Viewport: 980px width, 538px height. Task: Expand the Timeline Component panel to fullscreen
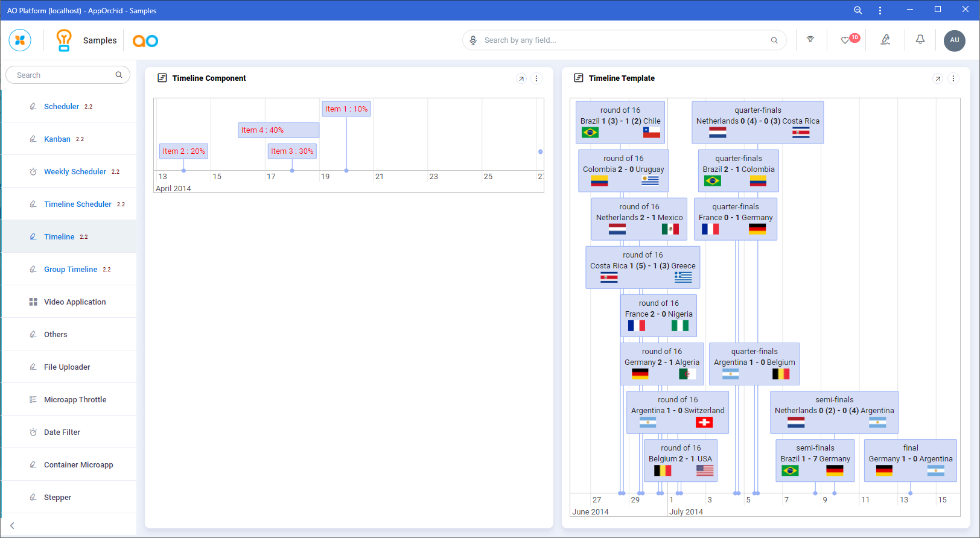coord(521,78)
